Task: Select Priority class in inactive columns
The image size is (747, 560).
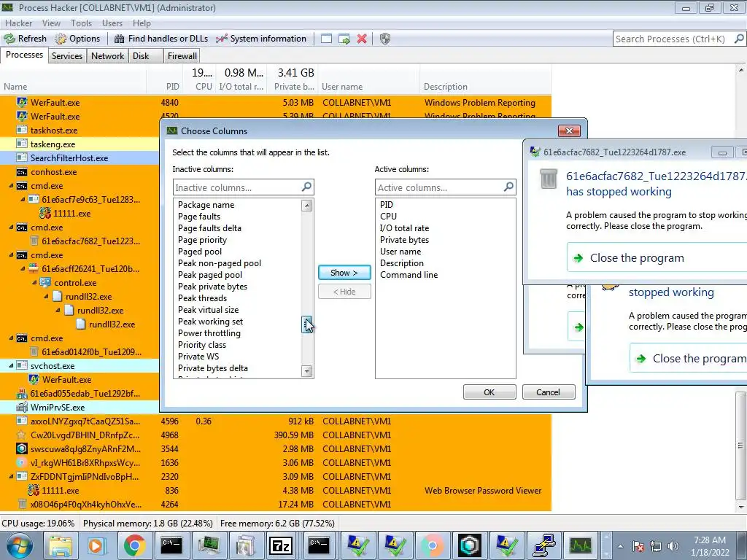Action: [x=202, y=345]
